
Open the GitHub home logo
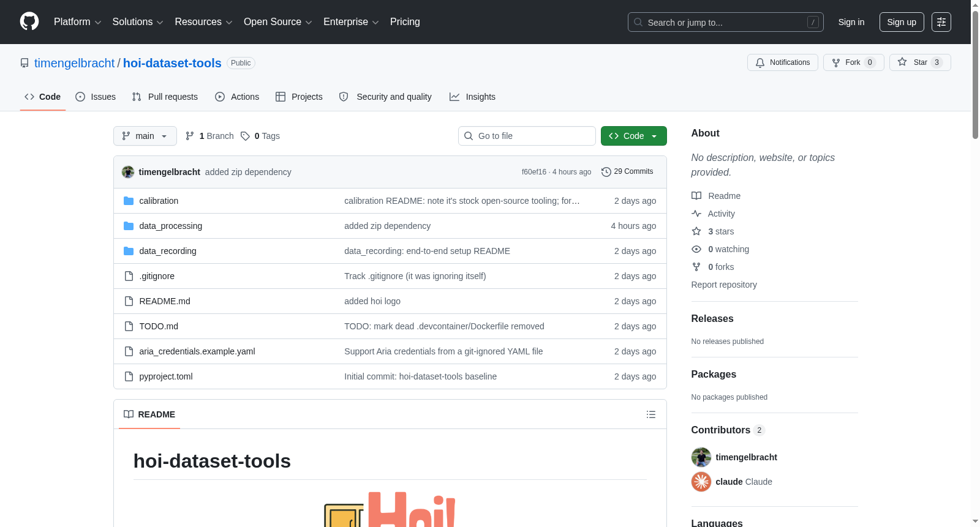coord(29,22)
